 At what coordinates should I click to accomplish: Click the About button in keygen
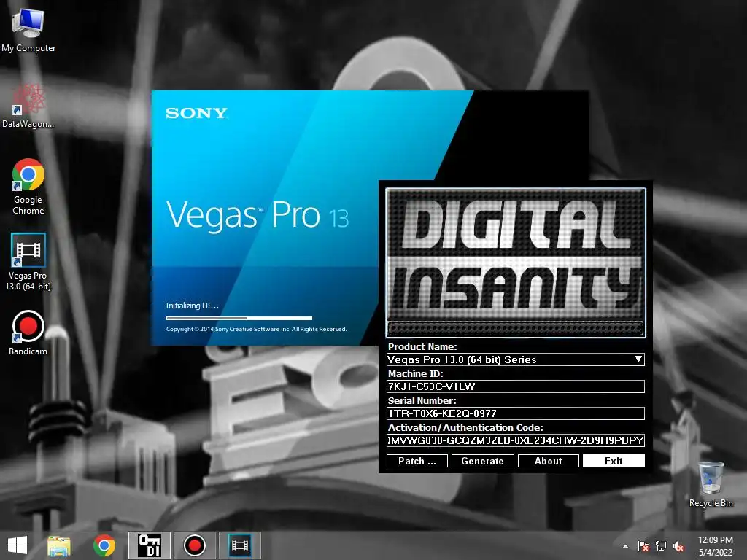click(549, 461)
